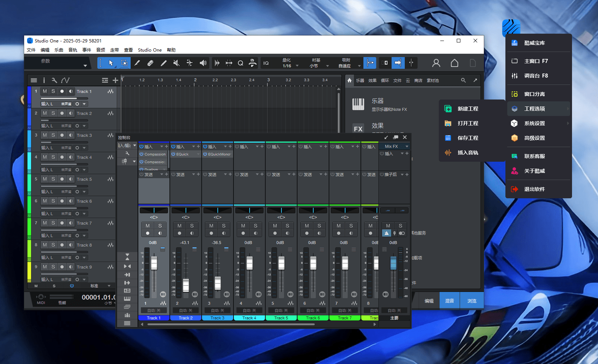This screenshot has width=598, height=364.
Task: Open the 文件 menu
Action: click(31, 50)
